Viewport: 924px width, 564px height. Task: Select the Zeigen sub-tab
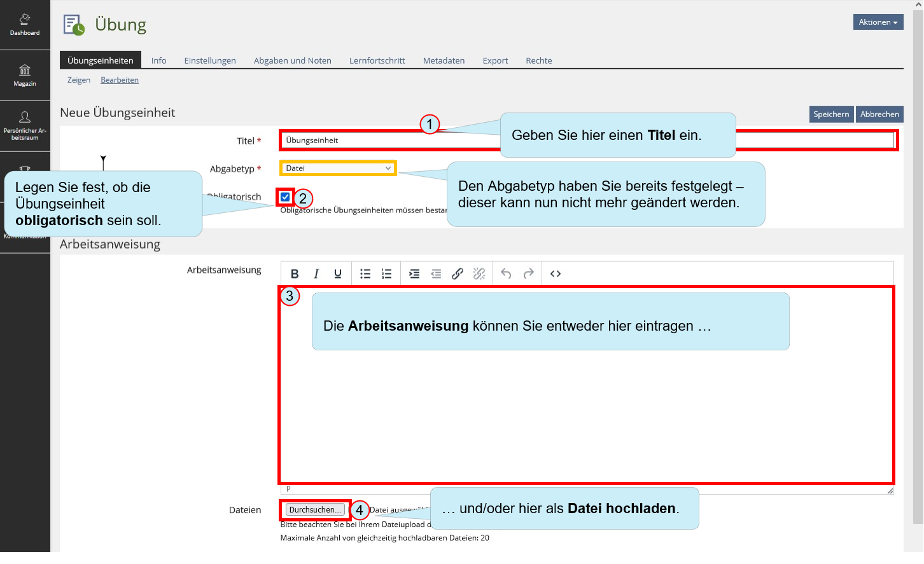pyautogui.click(x=79, y=80)
